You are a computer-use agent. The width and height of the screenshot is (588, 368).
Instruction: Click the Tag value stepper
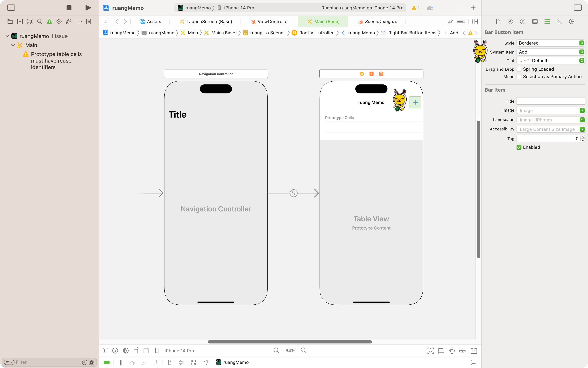pyautogui.click(x=583, y=138)
